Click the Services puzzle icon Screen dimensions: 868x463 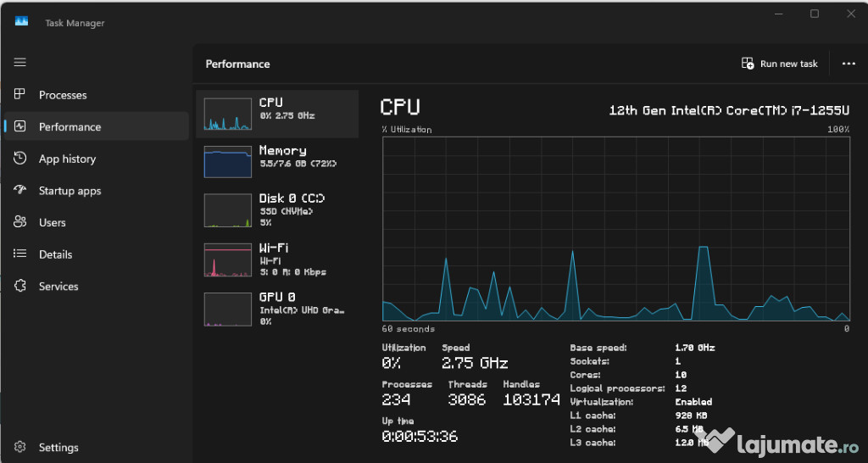tap(20, 287)
